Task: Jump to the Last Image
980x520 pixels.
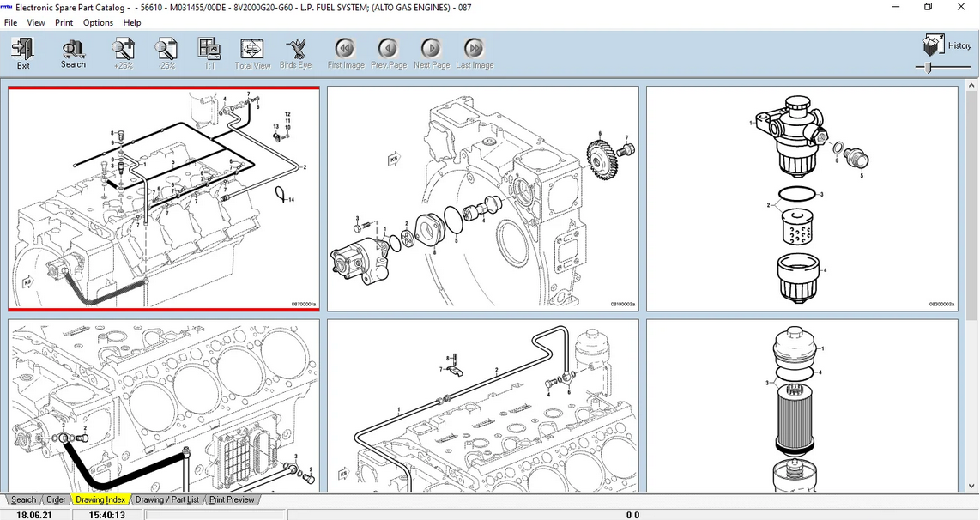Action: (474, 53)
